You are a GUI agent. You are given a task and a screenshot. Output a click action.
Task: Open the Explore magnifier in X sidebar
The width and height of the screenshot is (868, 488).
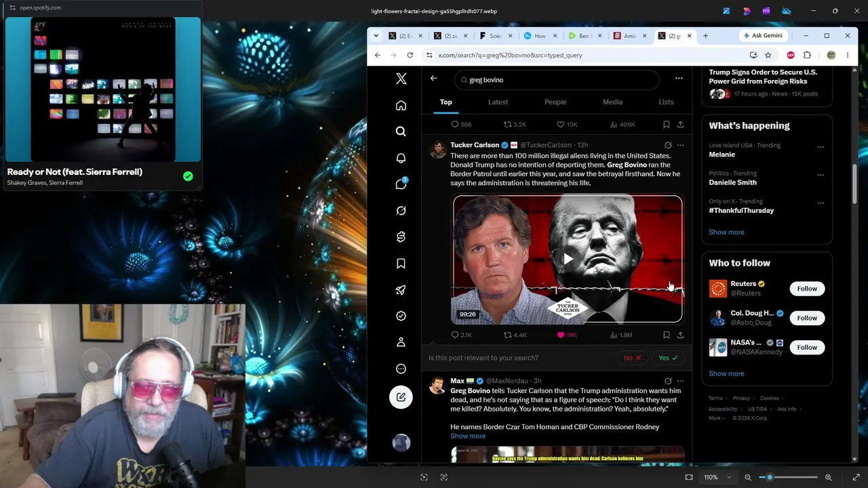tap(401, 131)
